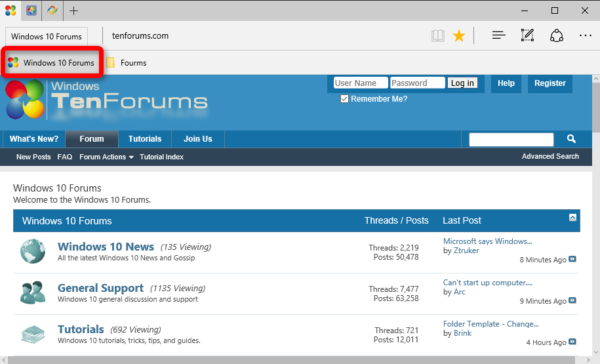
Task: Click 'Welcome to the Windows 10 Forums.' text
Action: [82, 200]
